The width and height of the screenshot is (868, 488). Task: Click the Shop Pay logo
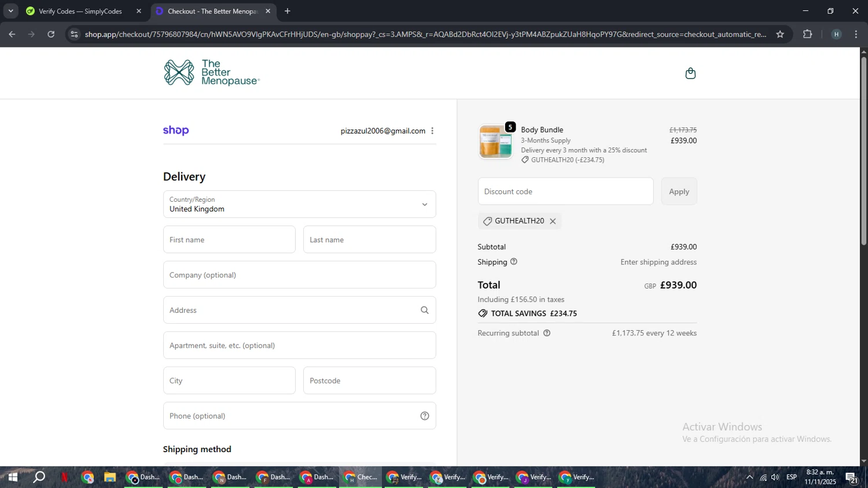tap(176, 131)
